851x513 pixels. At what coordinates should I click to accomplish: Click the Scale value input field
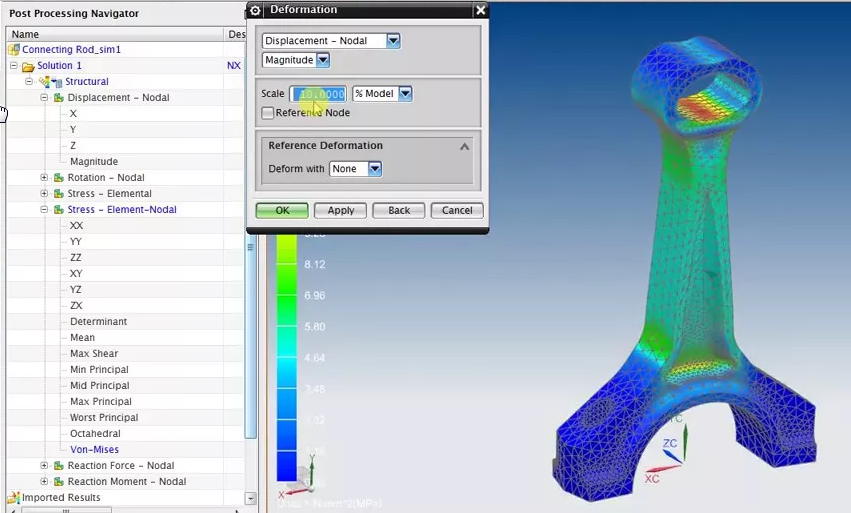coord(319,94)
